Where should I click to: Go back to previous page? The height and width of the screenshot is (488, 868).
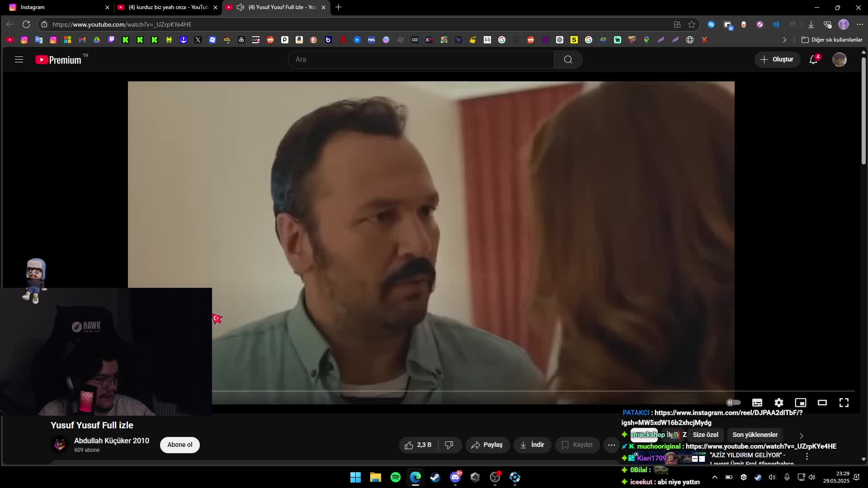(10, 24)
